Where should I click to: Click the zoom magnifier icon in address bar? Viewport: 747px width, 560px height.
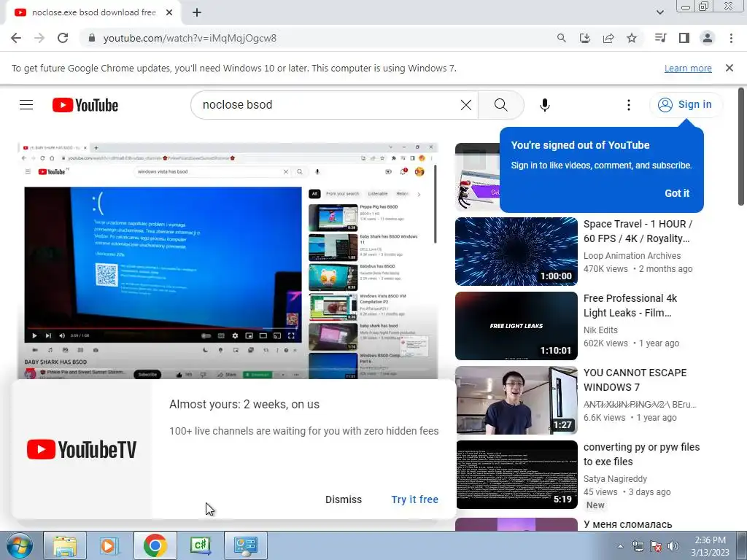tap(561, 38)
